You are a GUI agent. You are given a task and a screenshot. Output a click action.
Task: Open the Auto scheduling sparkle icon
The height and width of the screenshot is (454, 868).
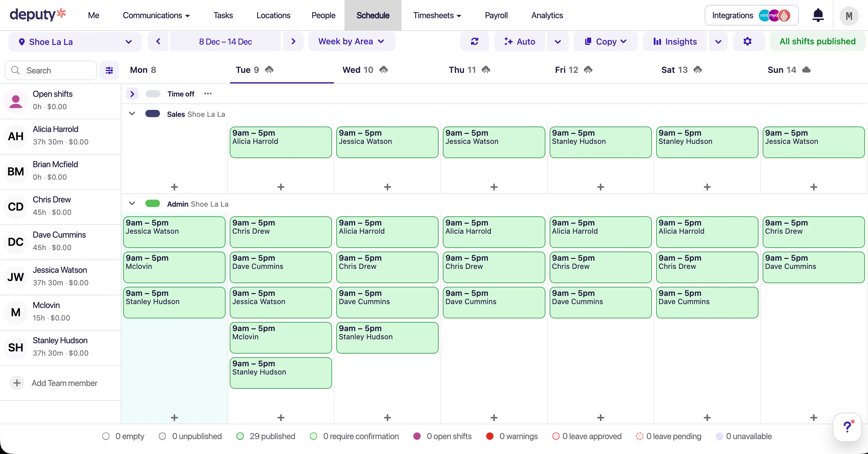[510, 42]
